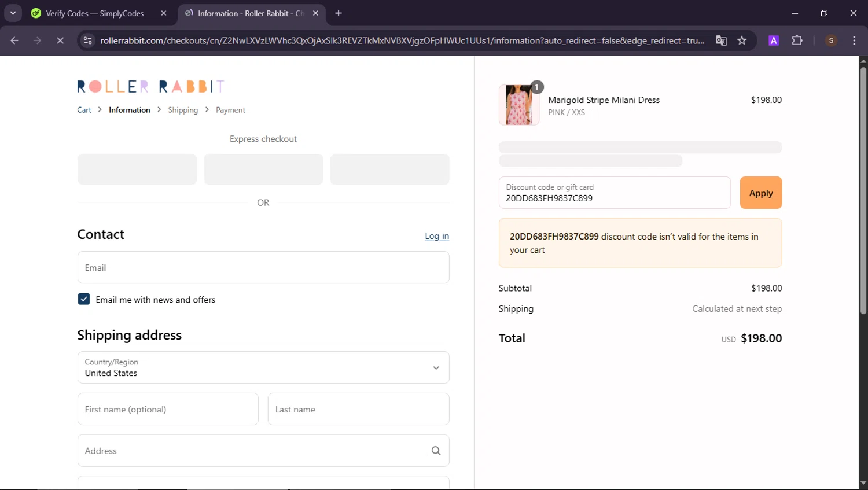Click the Marigold Stripe Milani Dress thumbnail

click(518, 105)
